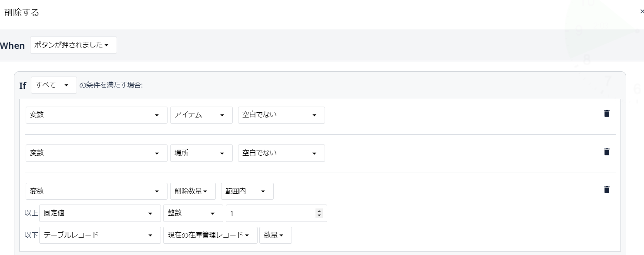Open the 変数 dropdown in the アイテム row
644x255 pixels.
tap(97, 115)
